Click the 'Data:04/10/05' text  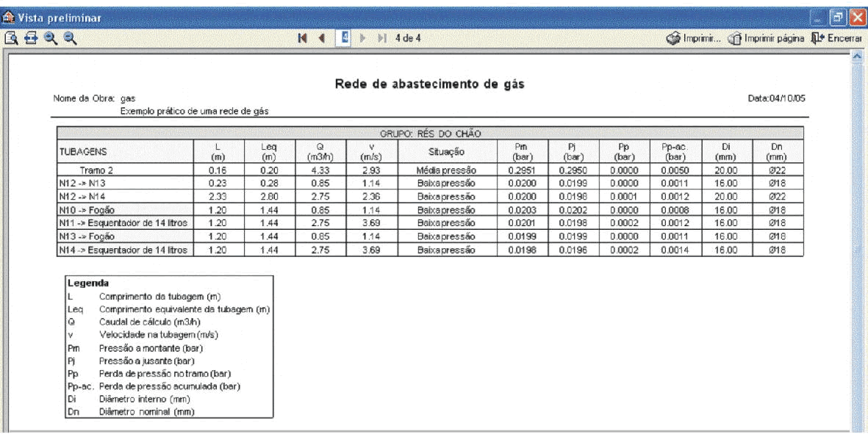pos(776,98)
